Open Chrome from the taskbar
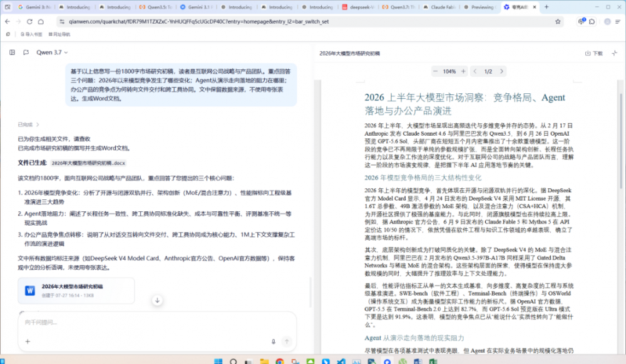Screen dimensions: 626x364 [280, 361]
